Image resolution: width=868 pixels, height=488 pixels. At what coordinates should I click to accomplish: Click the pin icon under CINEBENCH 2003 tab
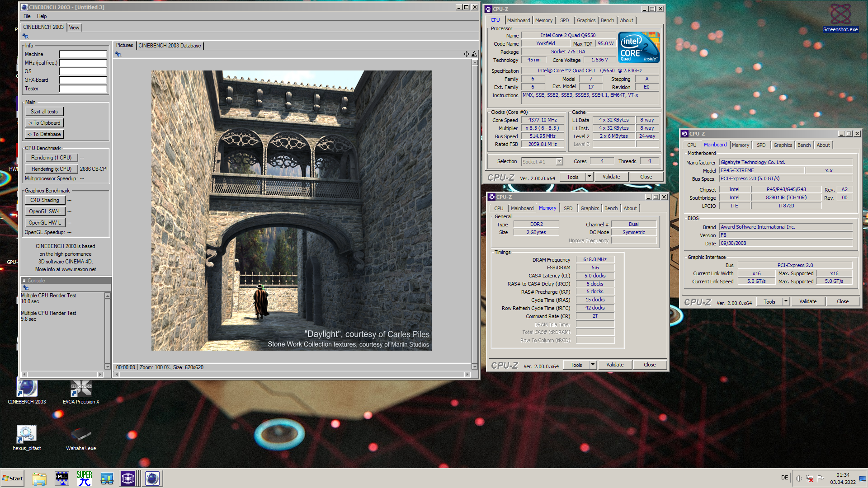(26, 36)
